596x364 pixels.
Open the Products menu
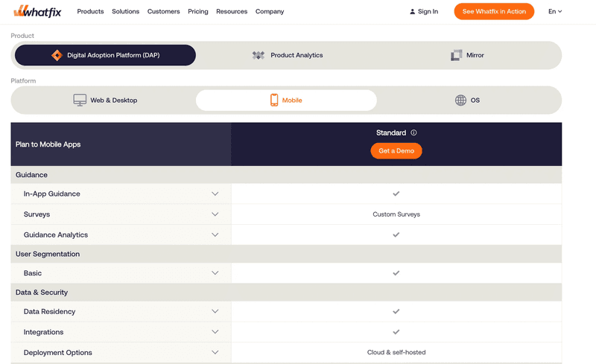pyautogui.click(x=90, y=11)
